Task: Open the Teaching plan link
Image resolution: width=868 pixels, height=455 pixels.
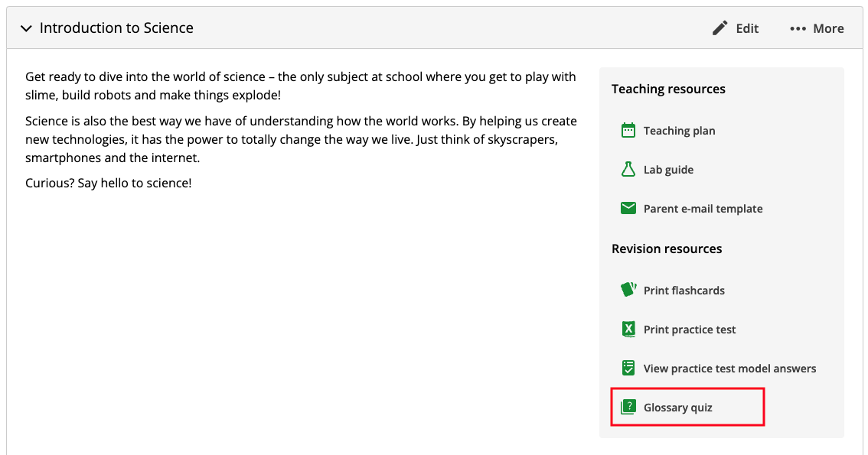Action: point(679,131)
